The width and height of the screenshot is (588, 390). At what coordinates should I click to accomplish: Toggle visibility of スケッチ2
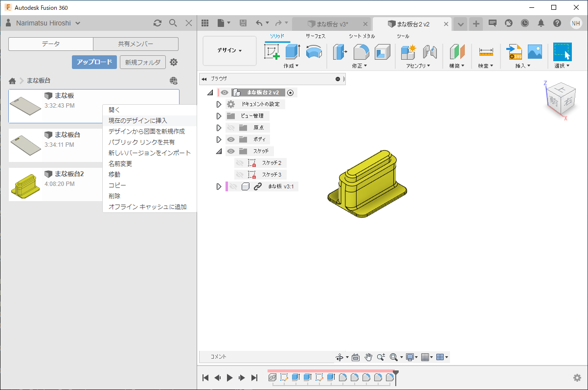239,163
